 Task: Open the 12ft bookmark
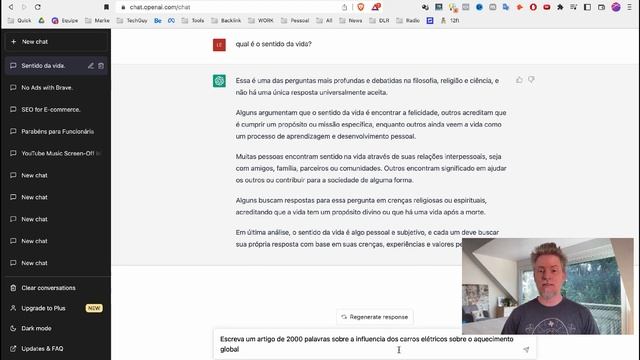coord(450,20)
